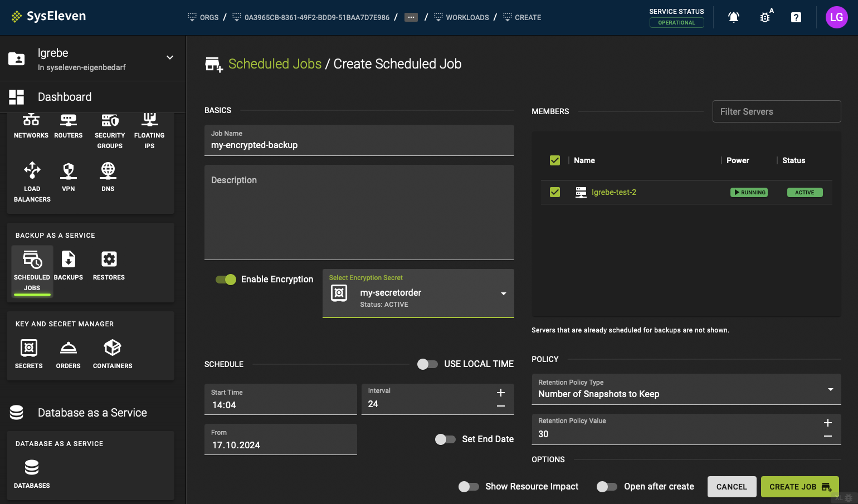Click the ACTIVE status badge
The width and height of the screenshot is (858, 504).
(805, 192)
